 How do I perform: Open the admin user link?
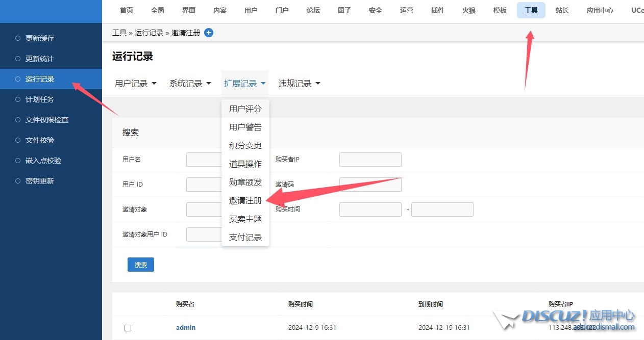pyautogui.click(x=186, y=327)
